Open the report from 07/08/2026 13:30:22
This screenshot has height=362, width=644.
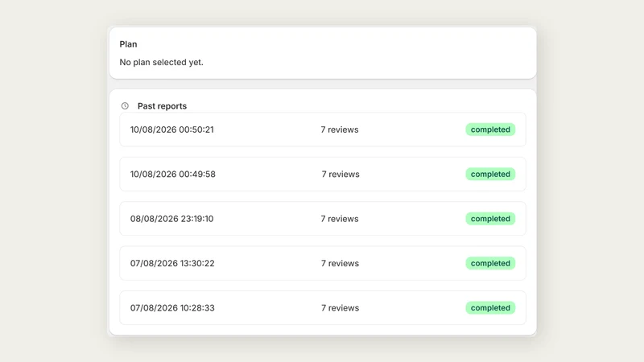323,263
